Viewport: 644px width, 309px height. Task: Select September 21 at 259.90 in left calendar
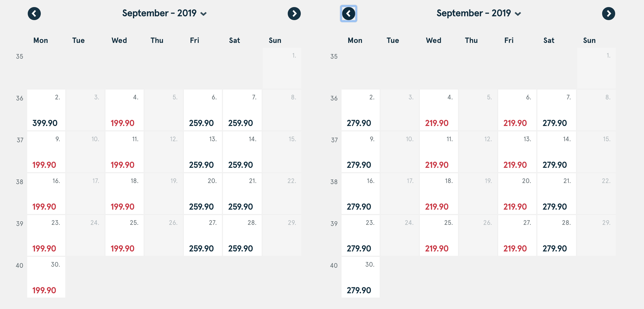pyautogui.click(x=242, y=194)
